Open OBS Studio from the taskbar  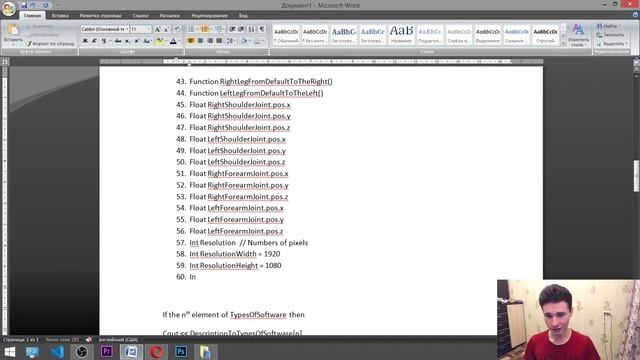pos(82,352)
